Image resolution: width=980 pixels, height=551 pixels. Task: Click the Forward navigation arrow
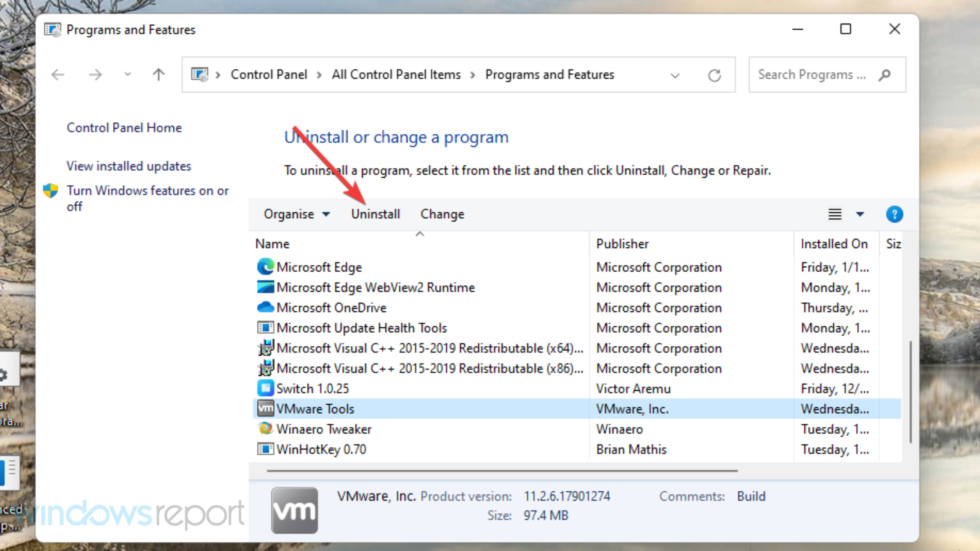click(x=95, y=75)
